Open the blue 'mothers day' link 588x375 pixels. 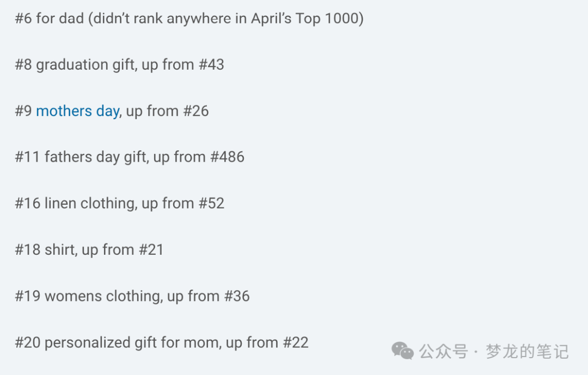78,112
